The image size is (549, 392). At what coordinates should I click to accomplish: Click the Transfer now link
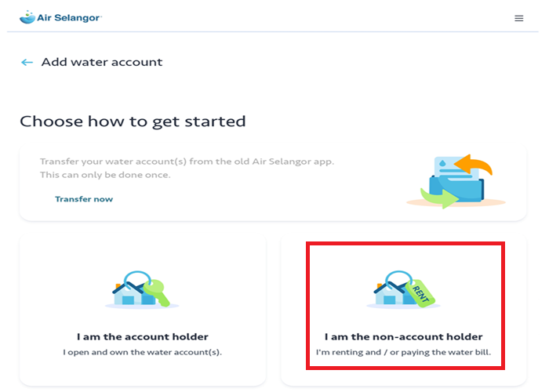tap(84, 199)
